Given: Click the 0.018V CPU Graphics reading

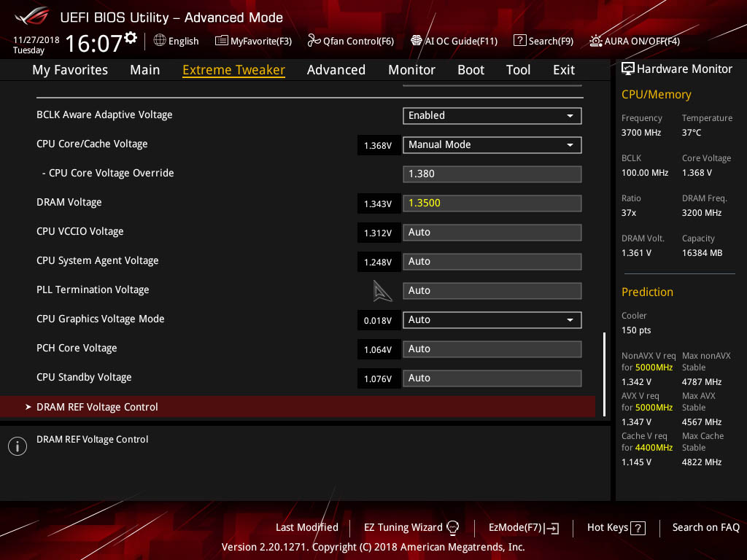Looking at the screenshot, I should (x=379, y=321).
